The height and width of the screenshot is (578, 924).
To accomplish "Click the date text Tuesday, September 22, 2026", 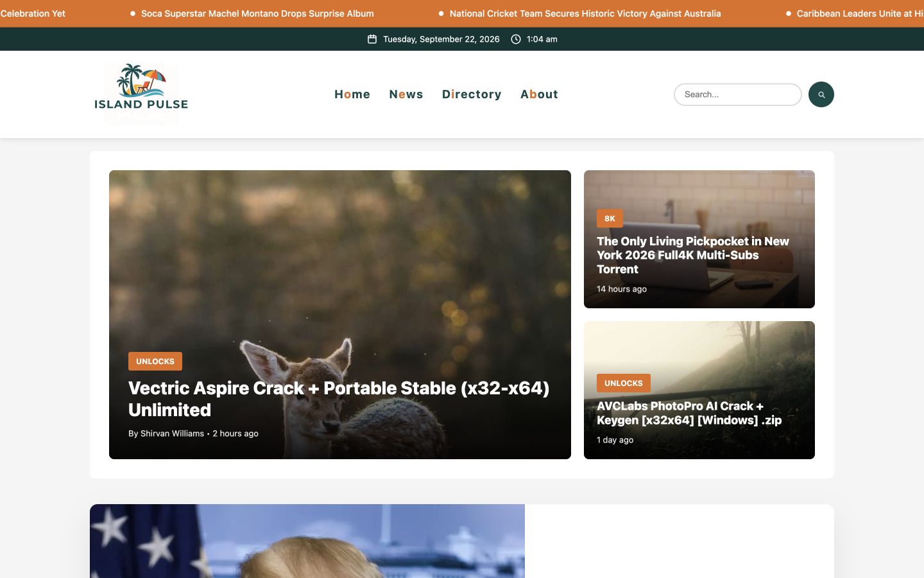I will 441,39.
